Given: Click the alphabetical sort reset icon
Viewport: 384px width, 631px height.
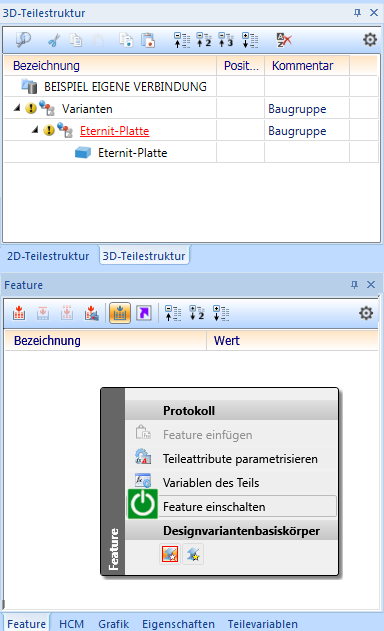Looking at the screenshot, I should tap(284, 40).
